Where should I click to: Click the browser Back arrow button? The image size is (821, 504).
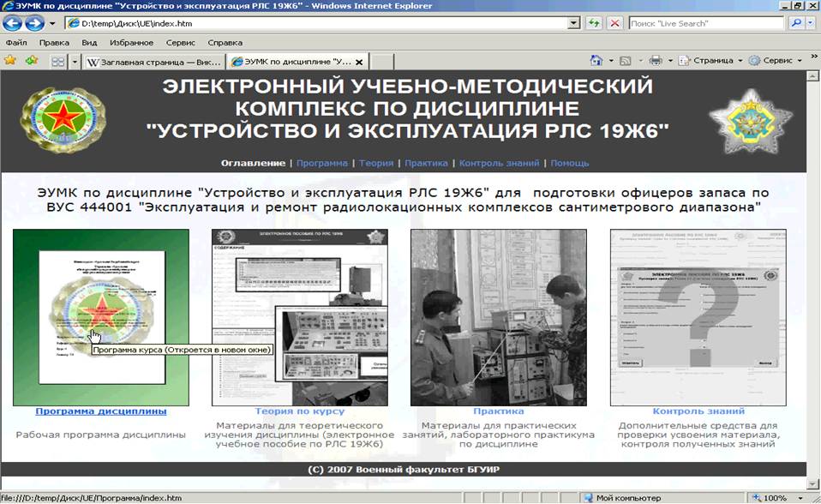pyautogui.click(x=15, y=23)
